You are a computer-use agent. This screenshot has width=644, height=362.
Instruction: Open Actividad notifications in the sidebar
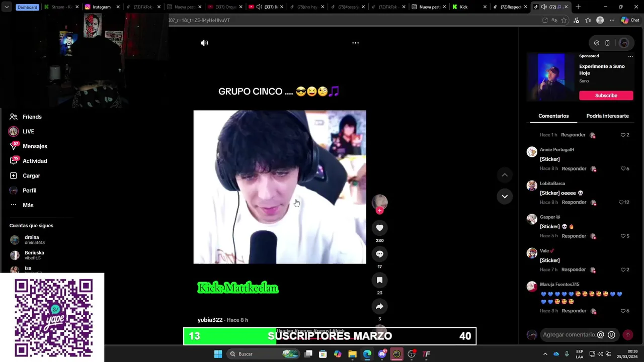click(x=29, y=161)
